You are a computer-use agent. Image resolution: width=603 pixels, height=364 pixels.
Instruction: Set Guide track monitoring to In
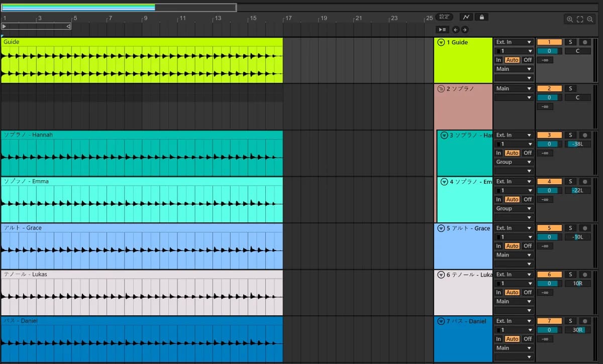498,60
